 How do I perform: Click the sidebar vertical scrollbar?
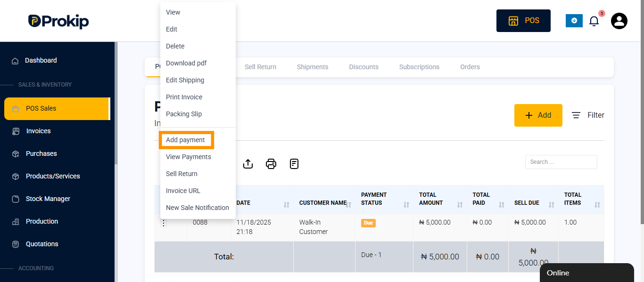(116, 103)
